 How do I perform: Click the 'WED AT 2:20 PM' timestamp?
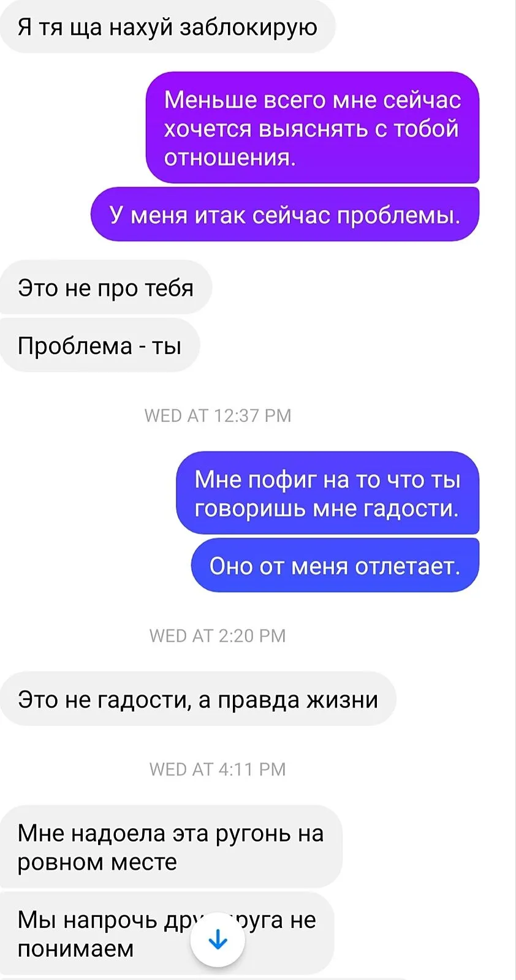(218, 636)
